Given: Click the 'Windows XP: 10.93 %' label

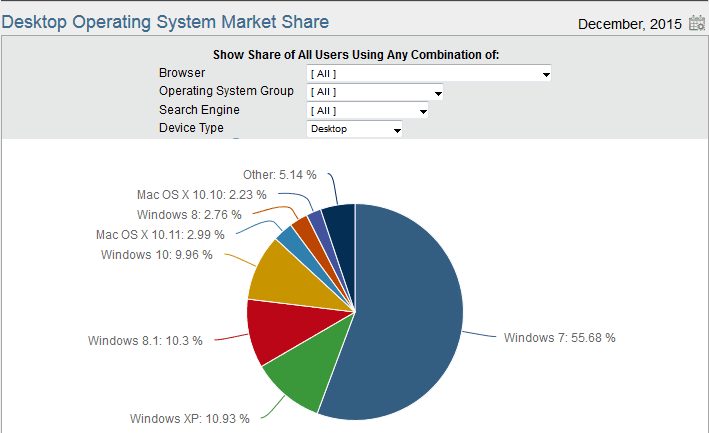Looking at the screenshot, I should coord(189,419).
